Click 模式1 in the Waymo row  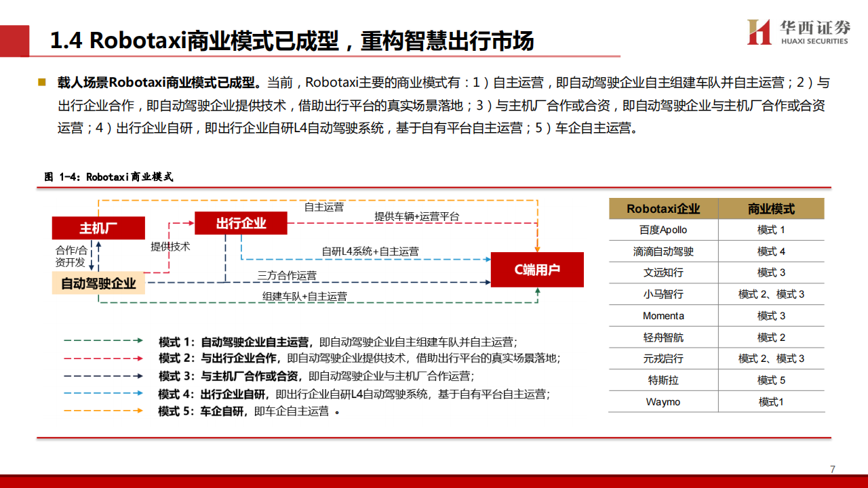click(x=772, y=402)
